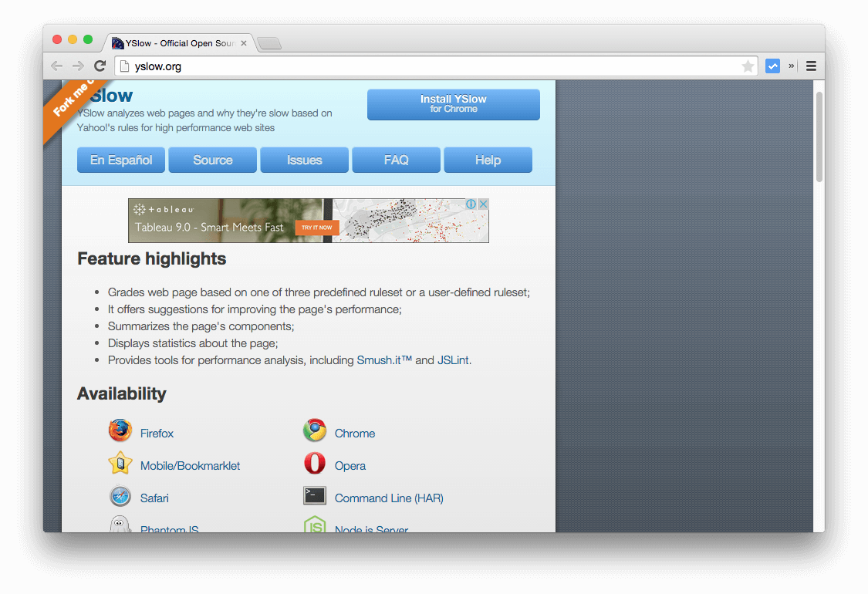Screen dimensions: 868x594
Task: Click the Safari compass icon
Action: tap(120, 496)
